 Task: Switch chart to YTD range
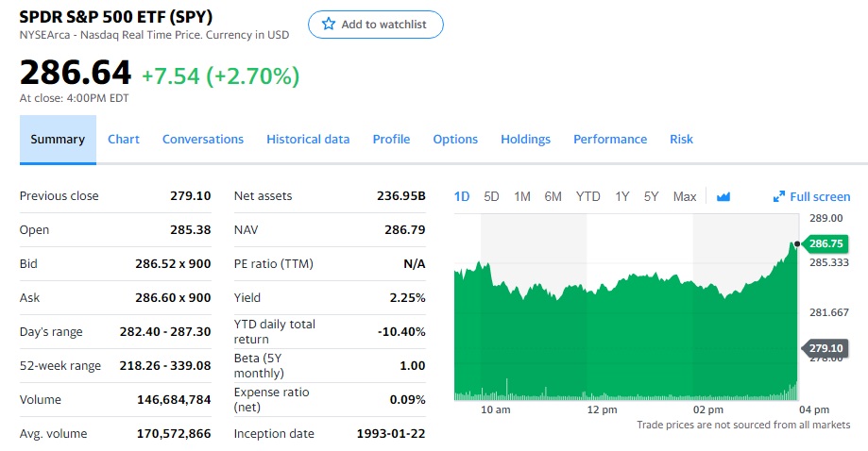click(588, 196)
